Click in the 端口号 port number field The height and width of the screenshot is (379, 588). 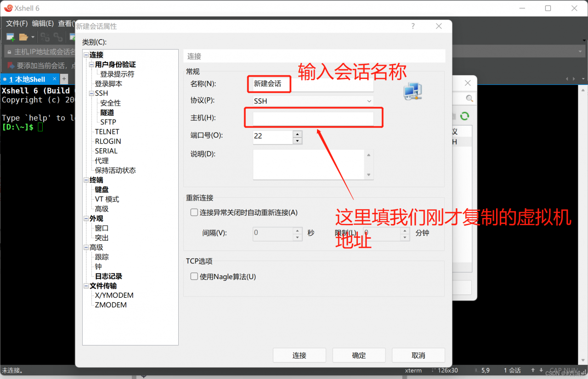coord(272,137)
